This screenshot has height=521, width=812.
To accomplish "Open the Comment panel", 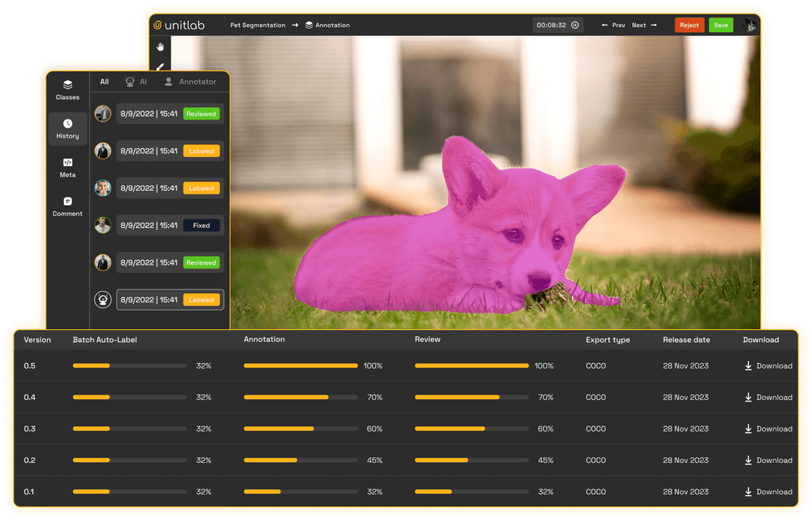I will point(67,205).
